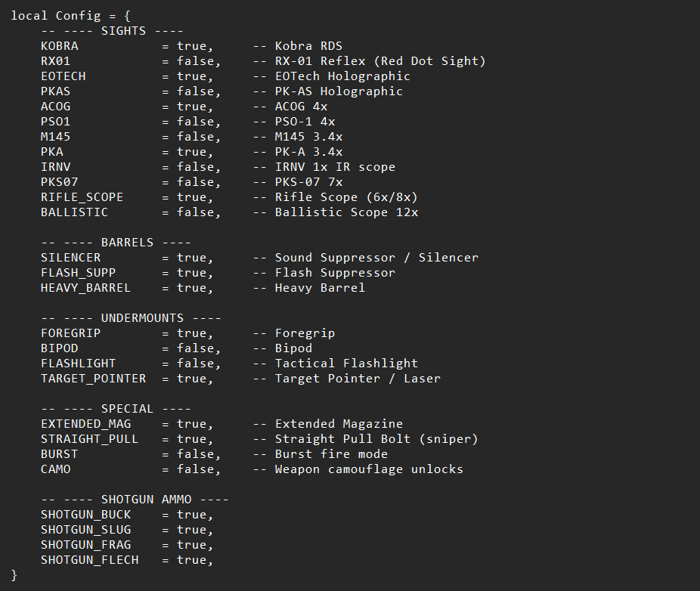
Task: Click the RIFLE_SCOPE key name
Action: 82,197
